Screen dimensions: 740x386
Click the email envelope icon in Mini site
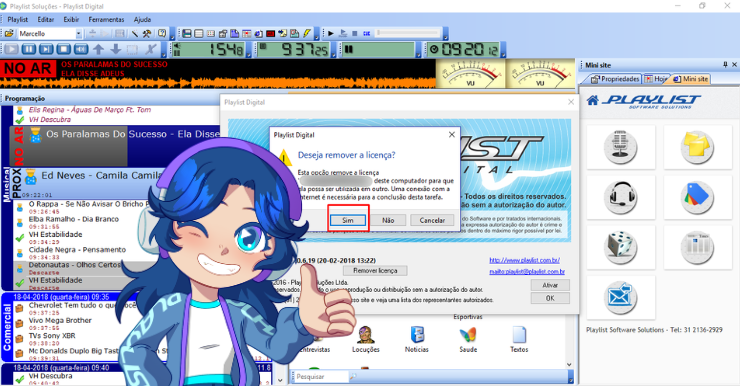click(x=620, y=298)
